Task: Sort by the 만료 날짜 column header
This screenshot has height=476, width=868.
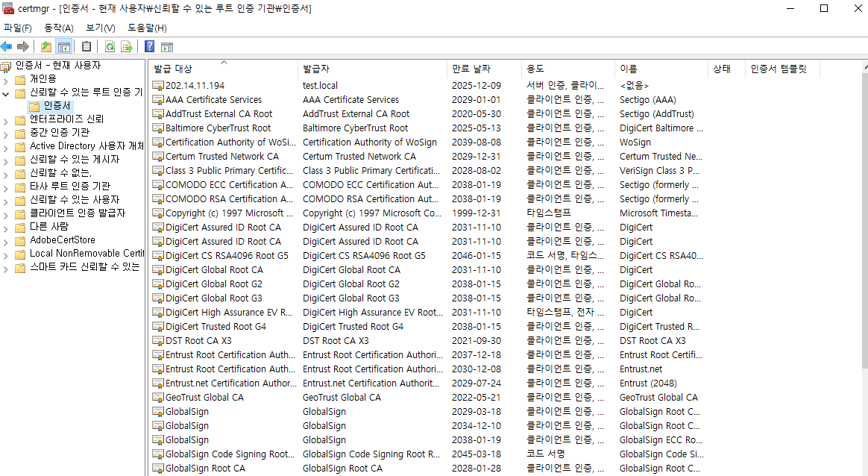Action: pos(484,69)
